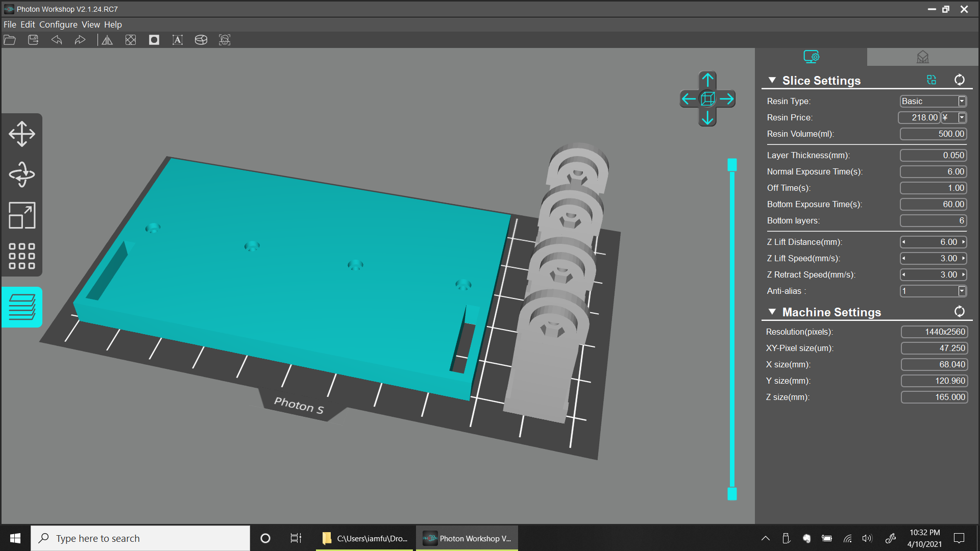Click the Layer Thickness input field
The width and height of the screenshot is (980, 551).
tap(933, 155)
